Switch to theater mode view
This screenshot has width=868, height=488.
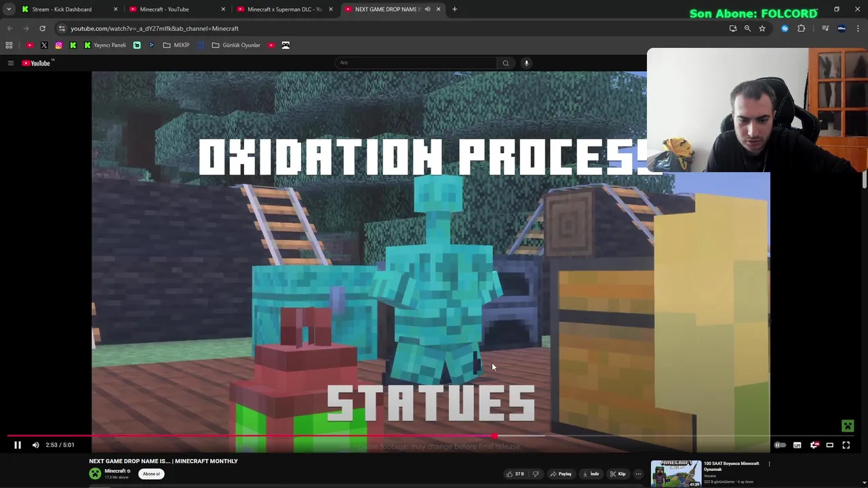click(x=830, y=445)
